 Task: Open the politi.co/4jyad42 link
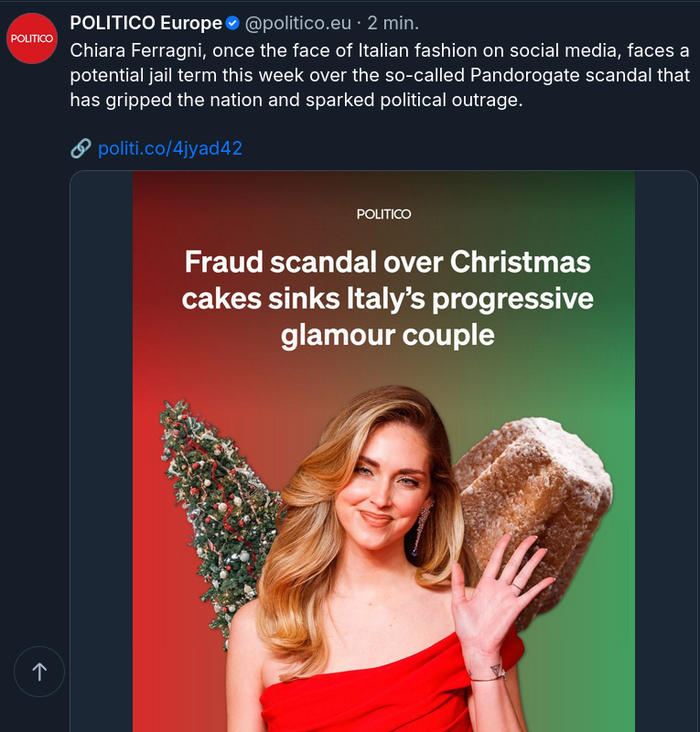169,148
